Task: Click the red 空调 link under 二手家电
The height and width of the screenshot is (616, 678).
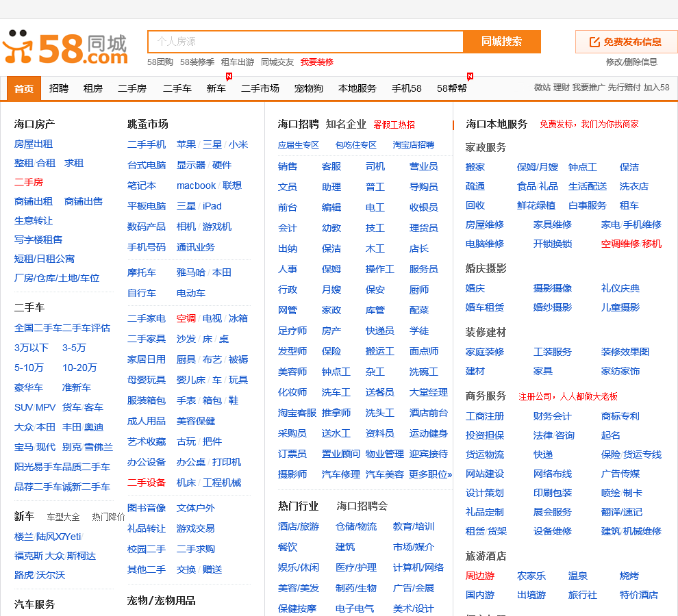Action: pyautogui.click(x=186, y=318)
